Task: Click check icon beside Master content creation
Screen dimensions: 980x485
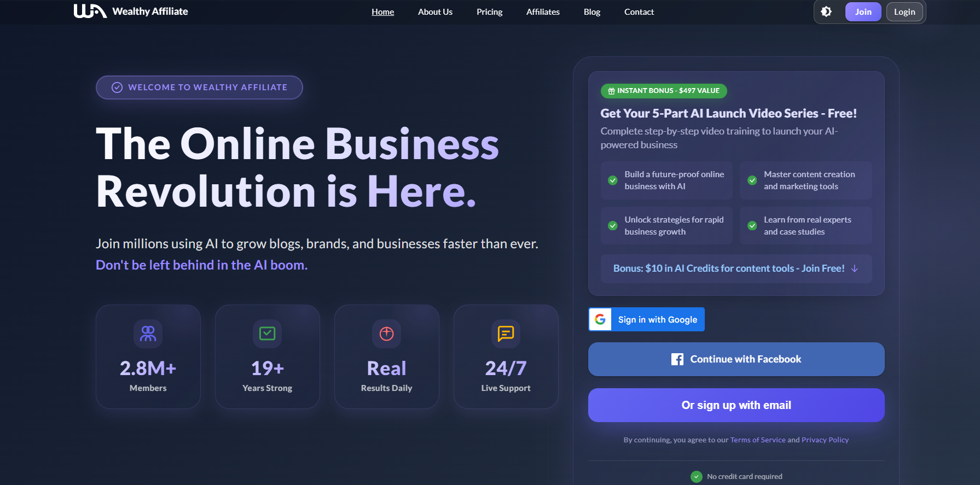Action: [752, 180]
